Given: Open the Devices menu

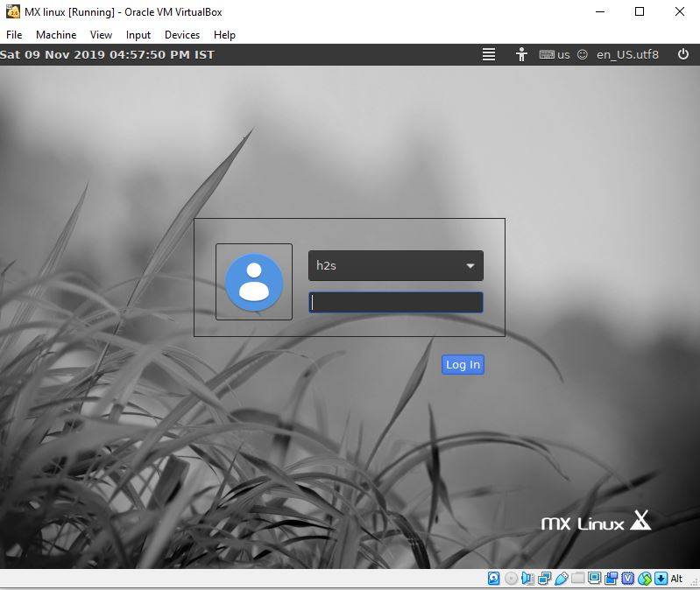Looking at the screenshot, I should pos(182,35).
